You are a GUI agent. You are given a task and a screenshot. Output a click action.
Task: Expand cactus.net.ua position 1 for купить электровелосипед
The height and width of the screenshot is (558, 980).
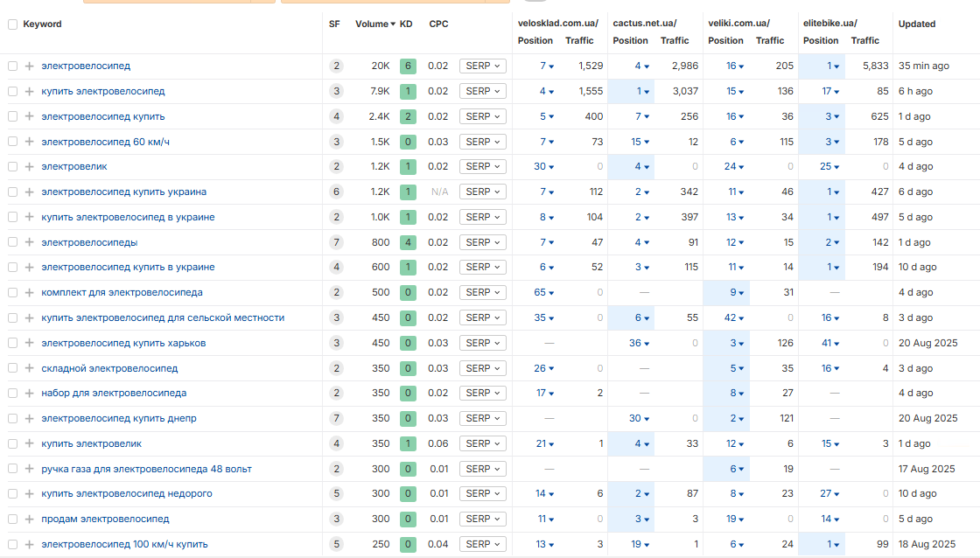(643, 91)
